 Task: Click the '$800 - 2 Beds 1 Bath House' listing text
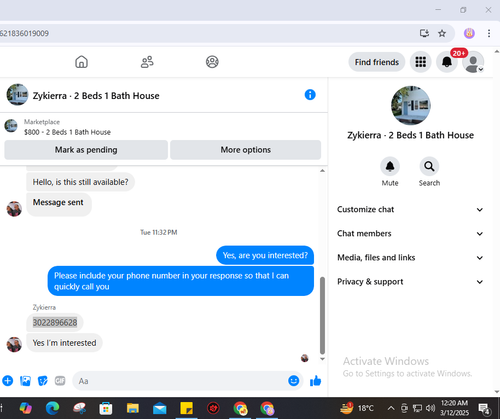[x=67, y=132]
